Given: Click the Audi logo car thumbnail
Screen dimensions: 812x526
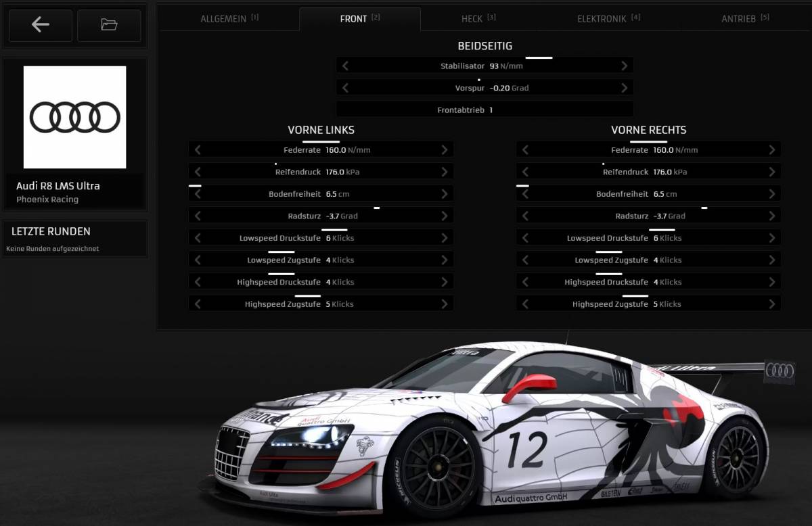Looking at the screenshot, I should pyautogui.click(x=74, y=117).
